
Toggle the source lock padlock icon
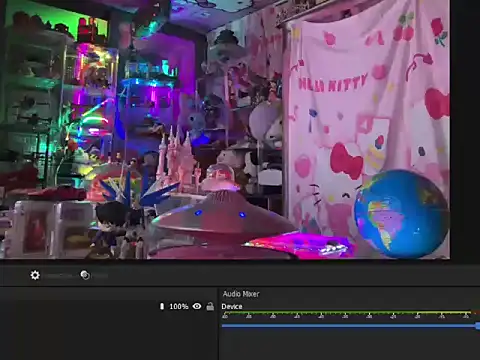click(x=210, y=306)
